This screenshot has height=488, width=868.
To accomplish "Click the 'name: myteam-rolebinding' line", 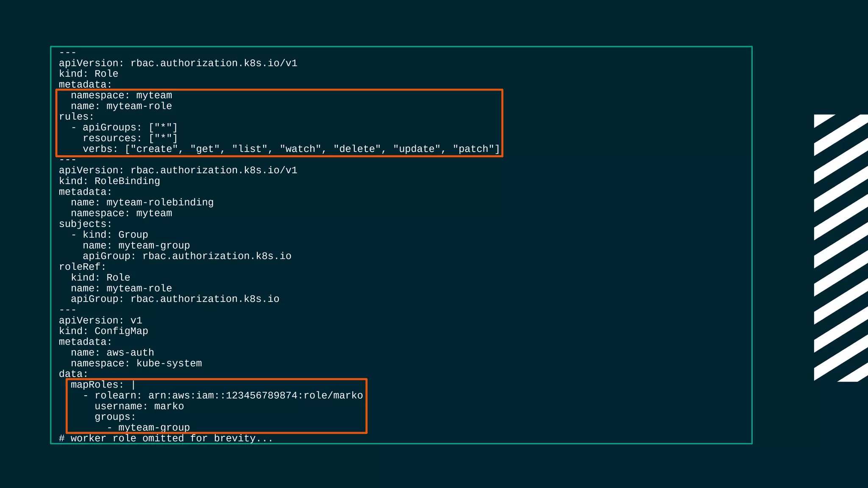I will click(x=142, y=202).
